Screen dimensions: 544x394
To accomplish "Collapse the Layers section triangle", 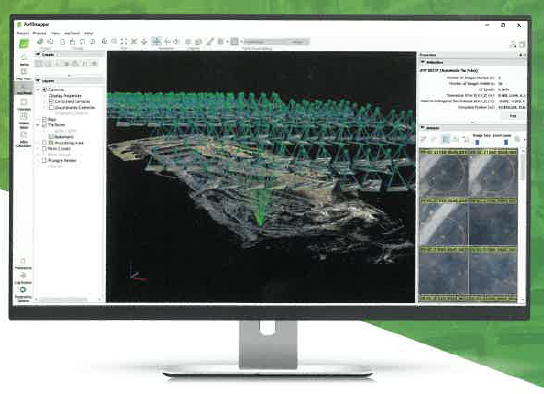I will [x=38, y=81].
